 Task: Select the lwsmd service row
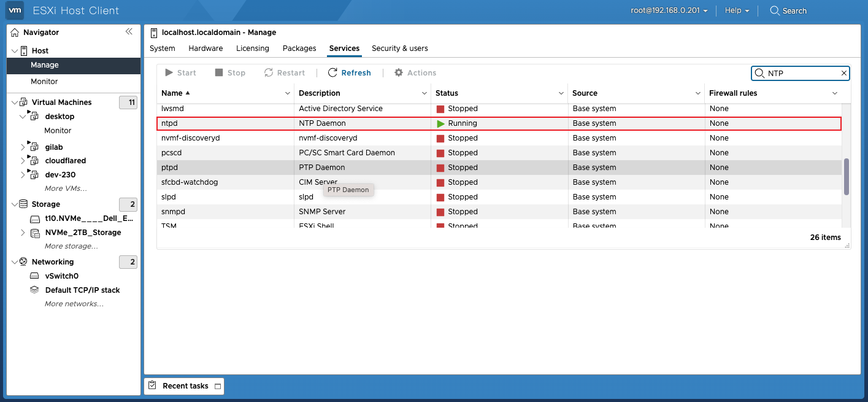click(499, 109)
